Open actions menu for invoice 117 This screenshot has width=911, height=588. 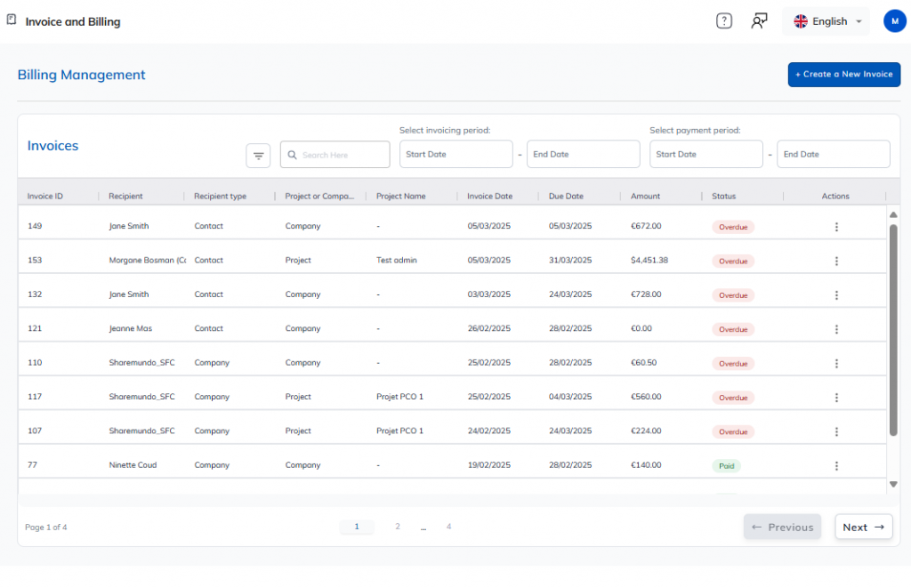(x=836, y=398)
